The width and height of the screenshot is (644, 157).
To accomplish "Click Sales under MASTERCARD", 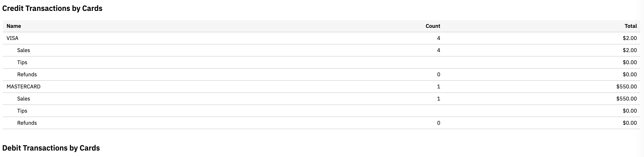I will tap(23, 99).
